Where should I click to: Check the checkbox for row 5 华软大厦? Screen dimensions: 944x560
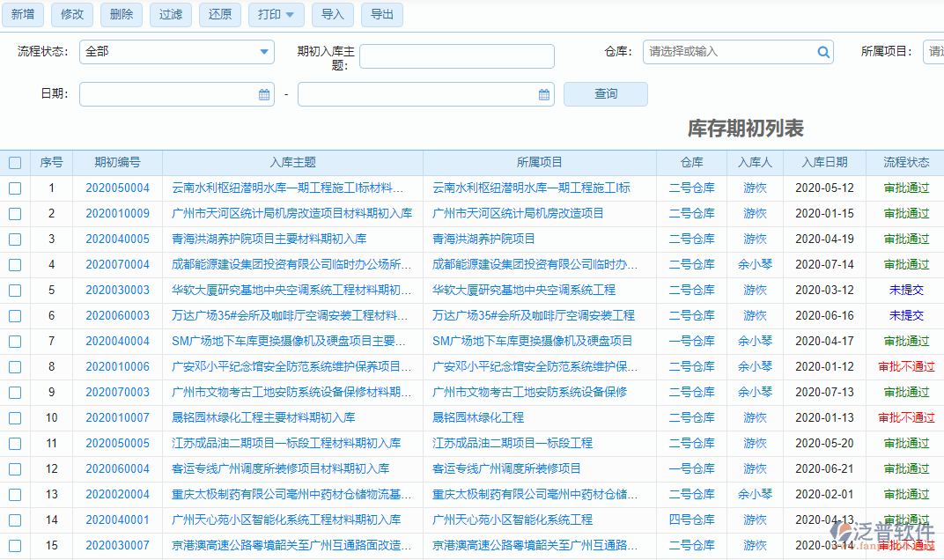tap(14, 290)
